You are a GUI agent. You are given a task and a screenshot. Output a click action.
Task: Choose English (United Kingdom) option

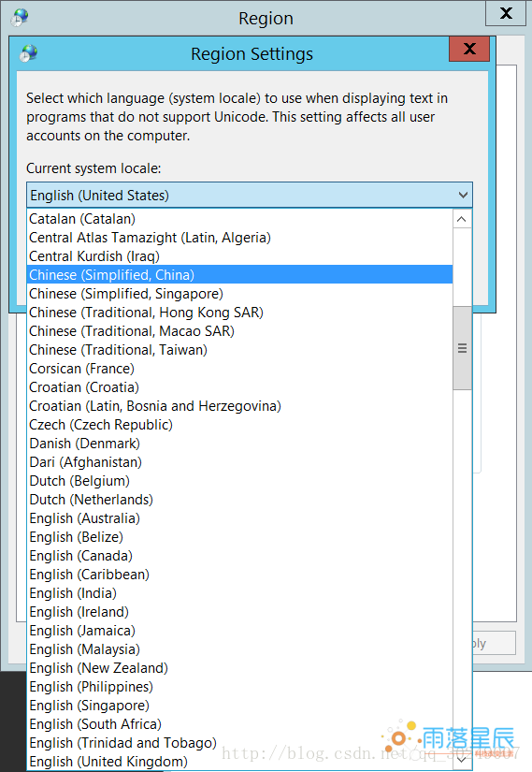pyautogui.click(x=239, y=761)
